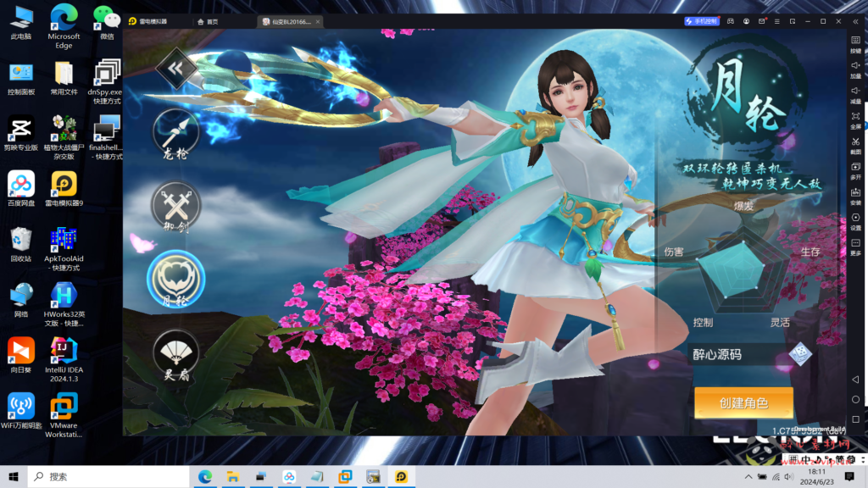
Task: Choose the 御剑 (sword) class icon
Action: pos(175,204)
